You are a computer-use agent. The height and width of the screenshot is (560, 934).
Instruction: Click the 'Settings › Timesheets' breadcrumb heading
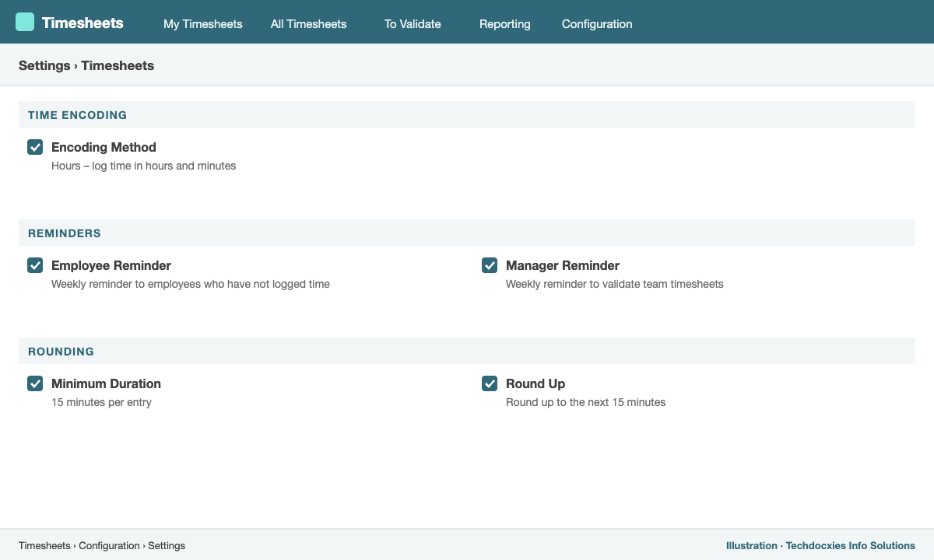click(86, 65)
